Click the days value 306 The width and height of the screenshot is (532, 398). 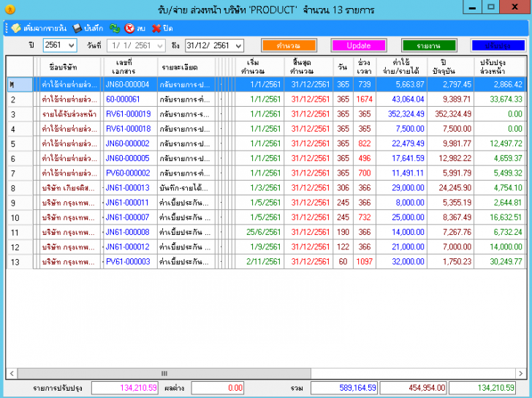343,188
